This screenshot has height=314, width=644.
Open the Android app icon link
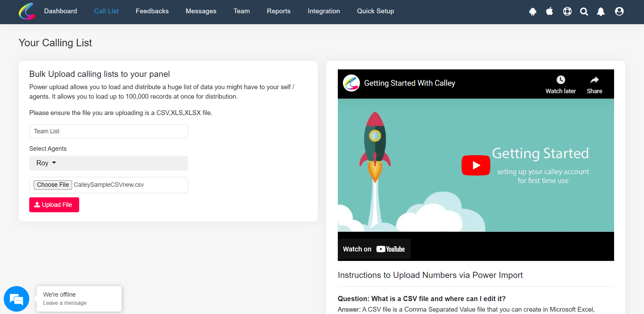[x=533, y=12]
